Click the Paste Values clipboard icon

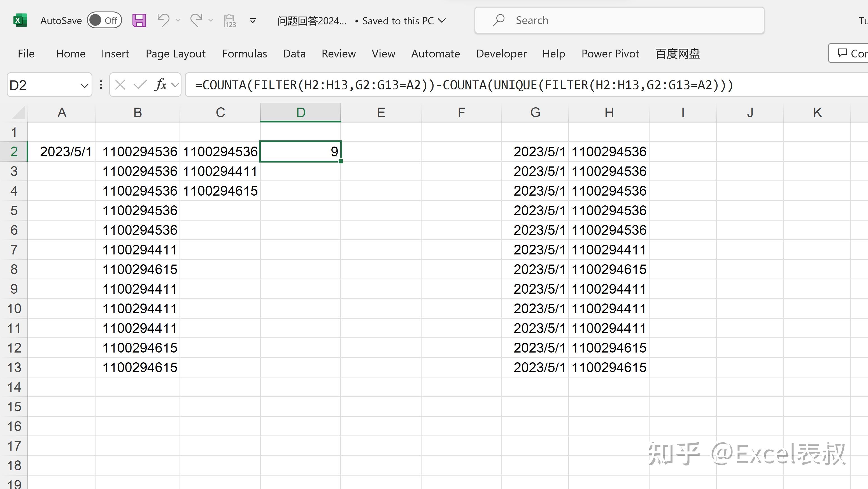tap(230, 20)
